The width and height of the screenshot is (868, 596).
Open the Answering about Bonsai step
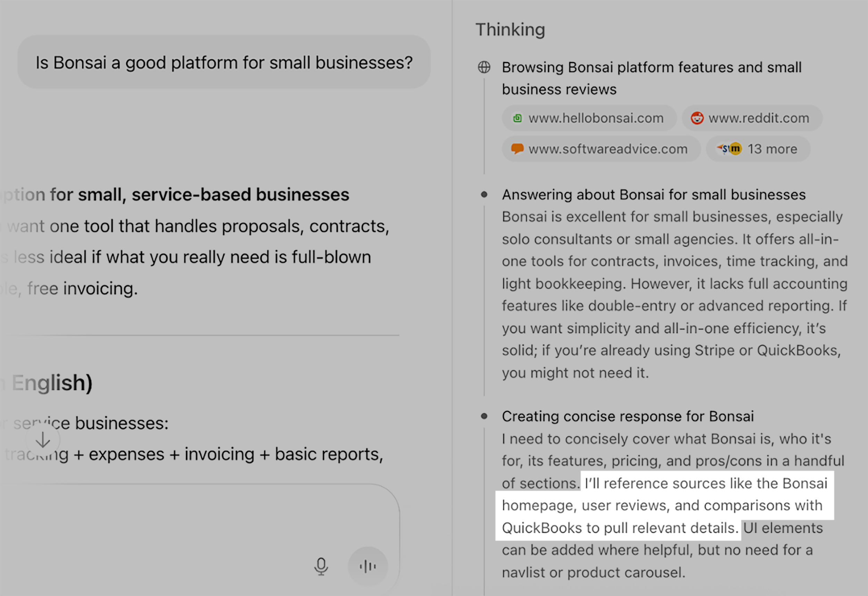click(x=653, y=194)
